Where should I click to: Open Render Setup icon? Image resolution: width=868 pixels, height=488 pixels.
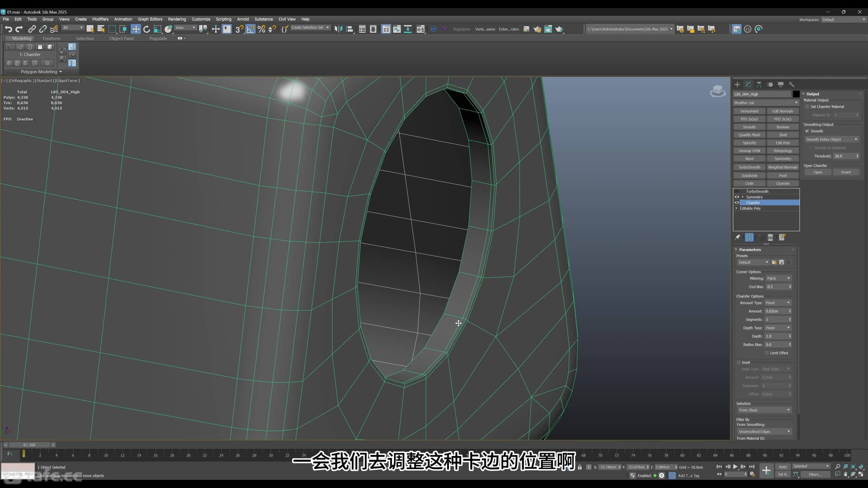tap(537, 29)
